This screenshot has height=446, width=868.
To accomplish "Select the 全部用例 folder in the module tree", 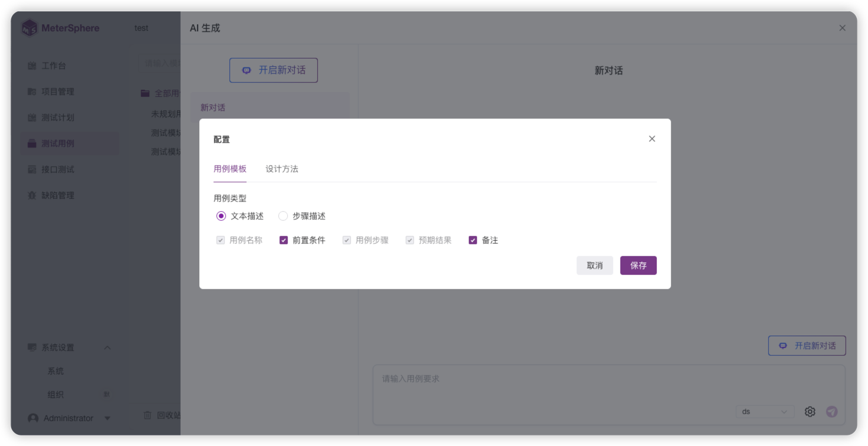I will tap(160, 93).
